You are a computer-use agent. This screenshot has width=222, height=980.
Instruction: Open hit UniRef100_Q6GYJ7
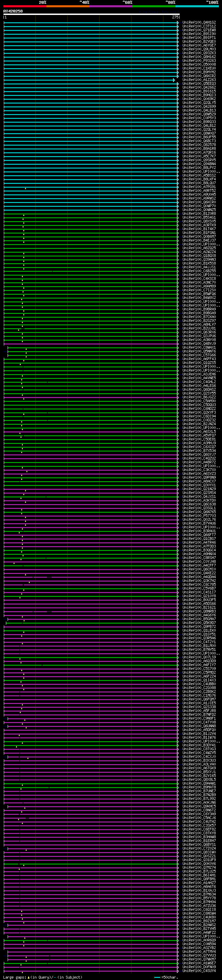(x=199, y=455)
